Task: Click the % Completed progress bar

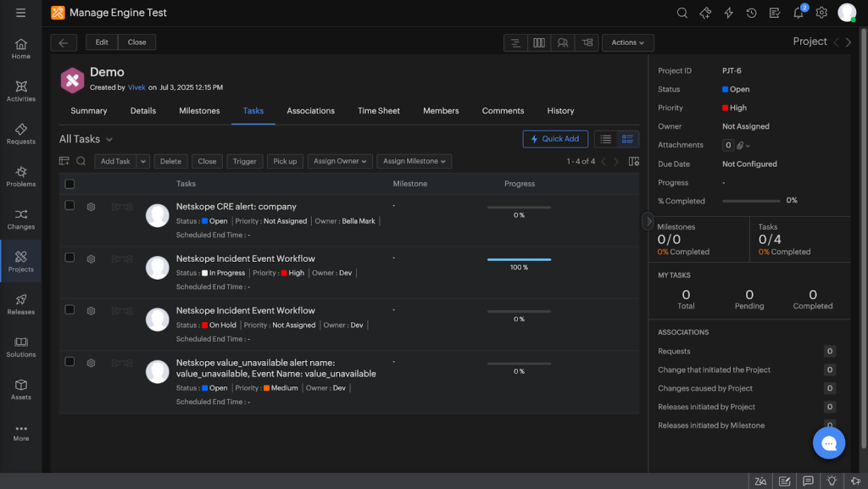Action: point(751,201)
